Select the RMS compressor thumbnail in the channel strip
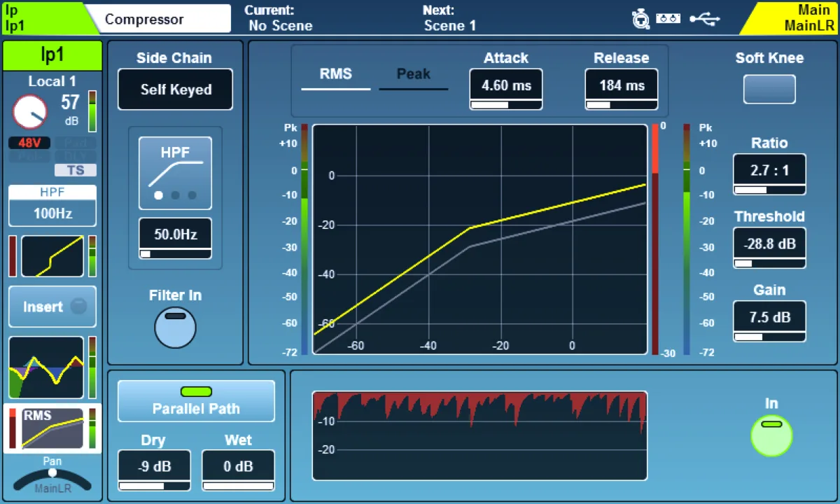Viewport: 840px width, 504px height. pyautogui.click(x=52, y=428)
